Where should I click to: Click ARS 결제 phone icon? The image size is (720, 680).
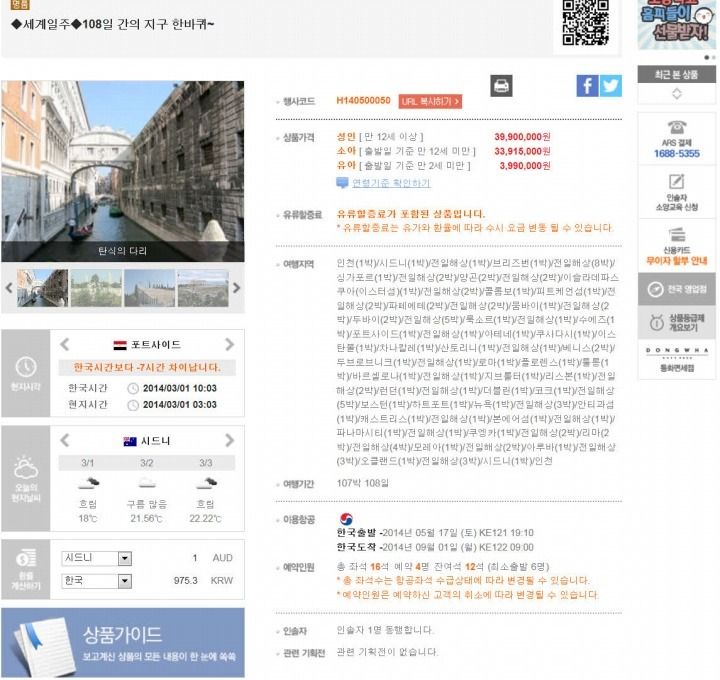coord(677,126)
